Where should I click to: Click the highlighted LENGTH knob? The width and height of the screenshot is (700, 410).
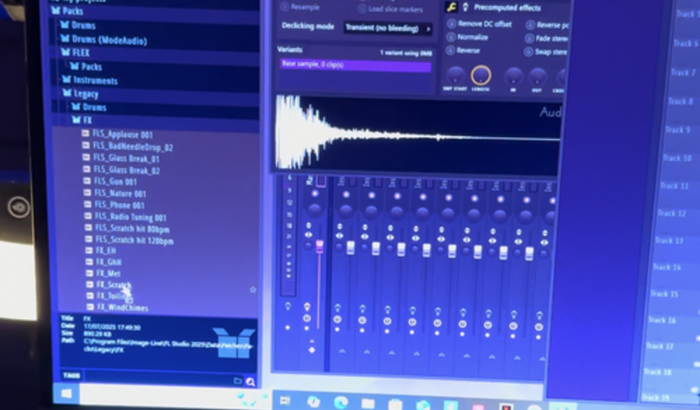[x=480, y=76]
